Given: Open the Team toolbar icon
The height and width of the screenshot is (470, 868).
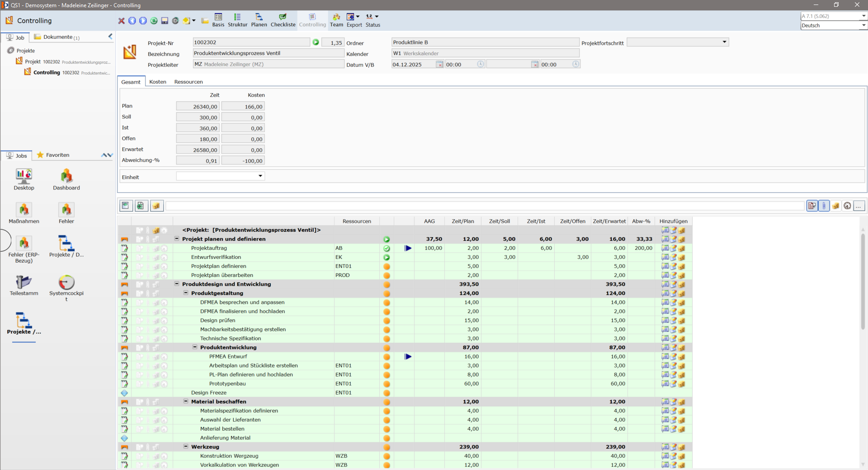Looking at the screenshot, I should pos(336,20).
